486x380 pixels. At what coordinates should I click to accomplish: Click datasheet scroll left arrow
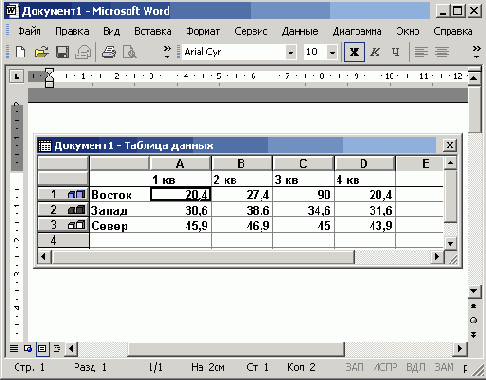click(44, 257)
